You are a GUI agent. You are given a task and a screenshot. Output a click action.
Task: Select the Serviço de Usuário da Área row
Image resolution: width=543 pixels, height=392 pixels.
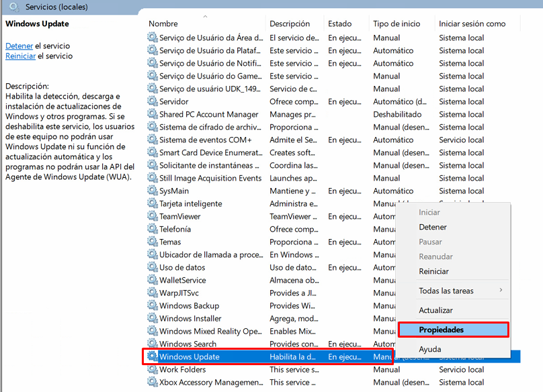coord(333,38)
